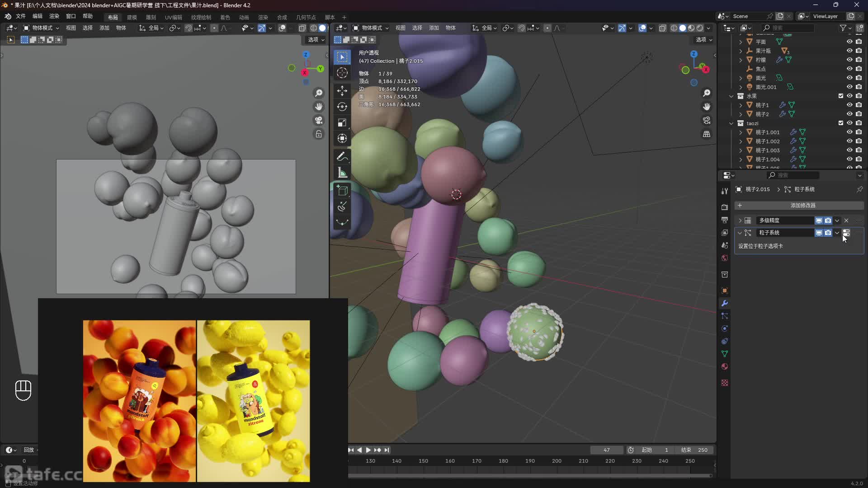Toggle 多级精度 modifier render display
Image resolution: width=868 pixels, height=488 pixels.
[x=828, y=221]
